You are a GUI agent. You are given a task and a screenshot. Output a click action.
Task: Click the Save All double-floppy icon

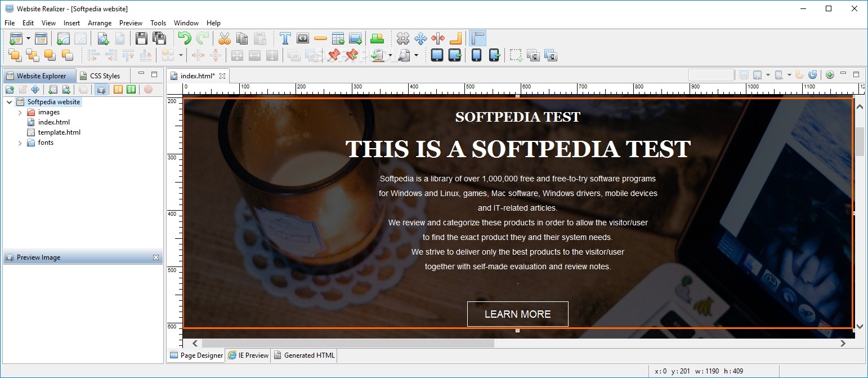159,38
